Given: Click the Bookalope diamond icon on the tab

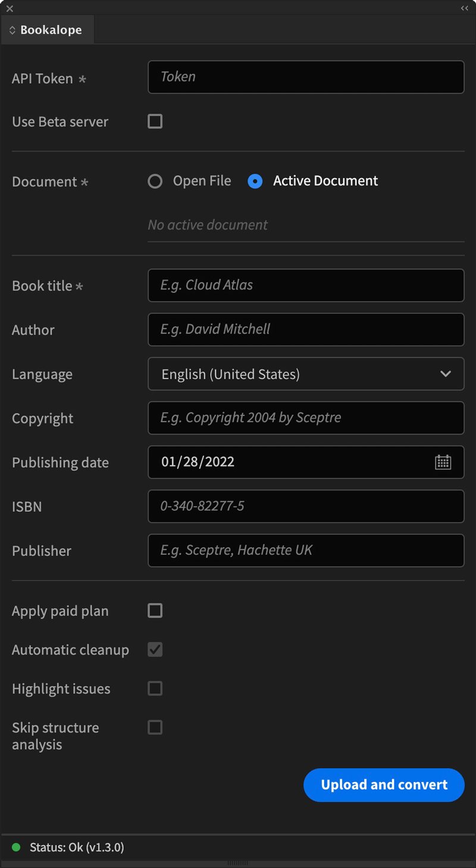Looking at the screenshot, I should pos(12,29).
